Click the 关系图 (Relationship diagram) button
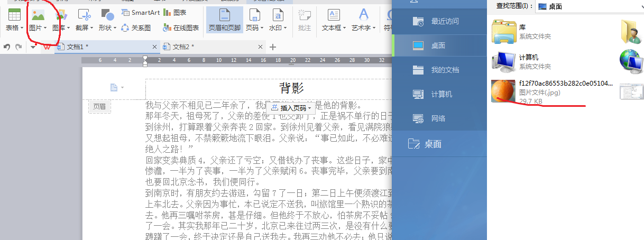Viewport: 644px width, 240px height. (136, 28)
